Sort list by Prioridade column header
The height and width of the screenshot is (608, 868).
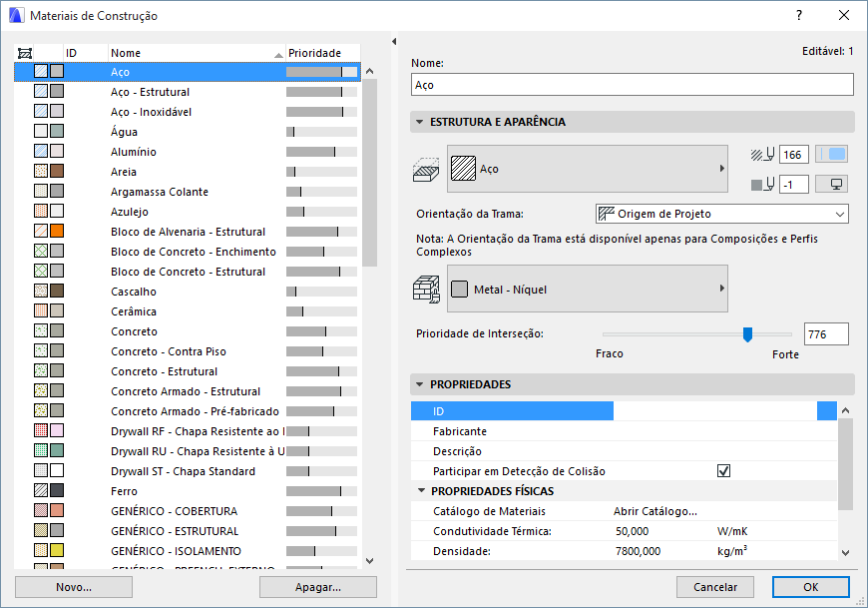[323, 53]
